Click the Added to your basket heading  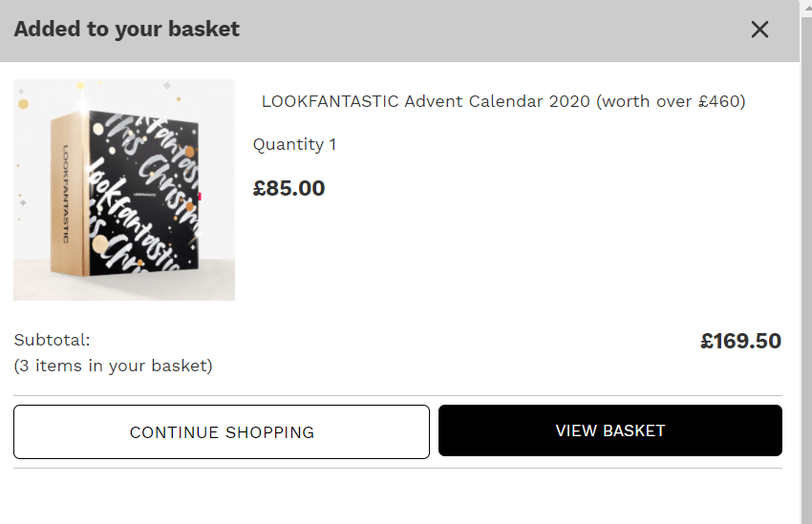[x=126, y=30]
